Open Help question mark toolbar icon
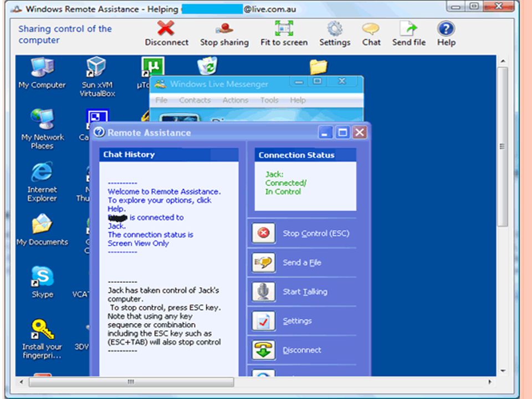Viewport: 532px width, 399px height. click(446, 28)
